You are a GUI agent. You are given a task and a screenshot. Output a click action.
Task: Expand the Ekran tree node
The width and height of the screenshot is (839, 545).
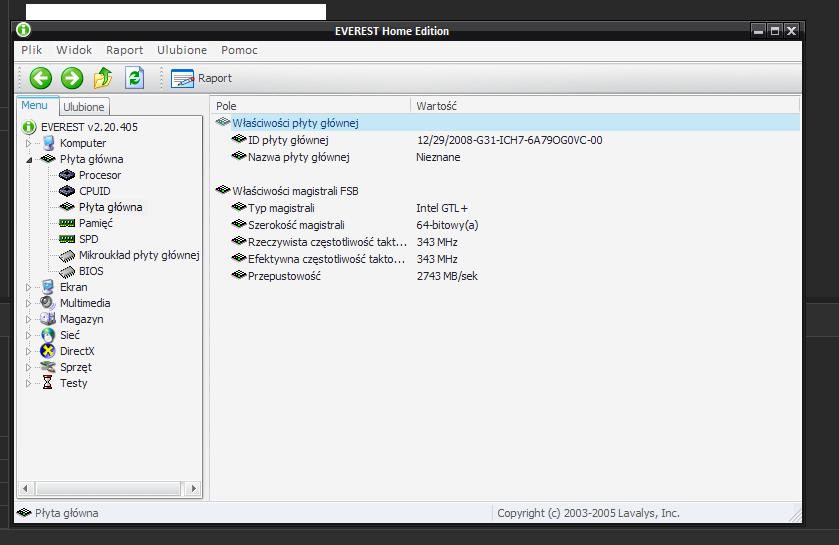(28, 287)
